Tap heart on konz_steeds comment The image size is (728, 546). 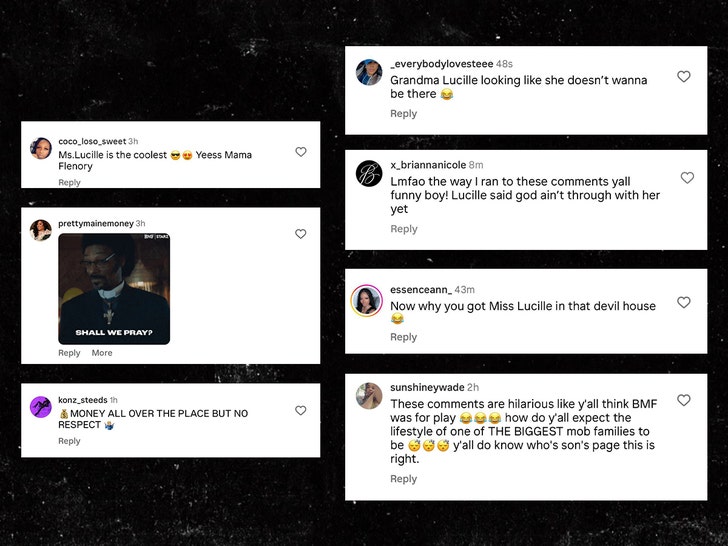(x=300, y=411)
